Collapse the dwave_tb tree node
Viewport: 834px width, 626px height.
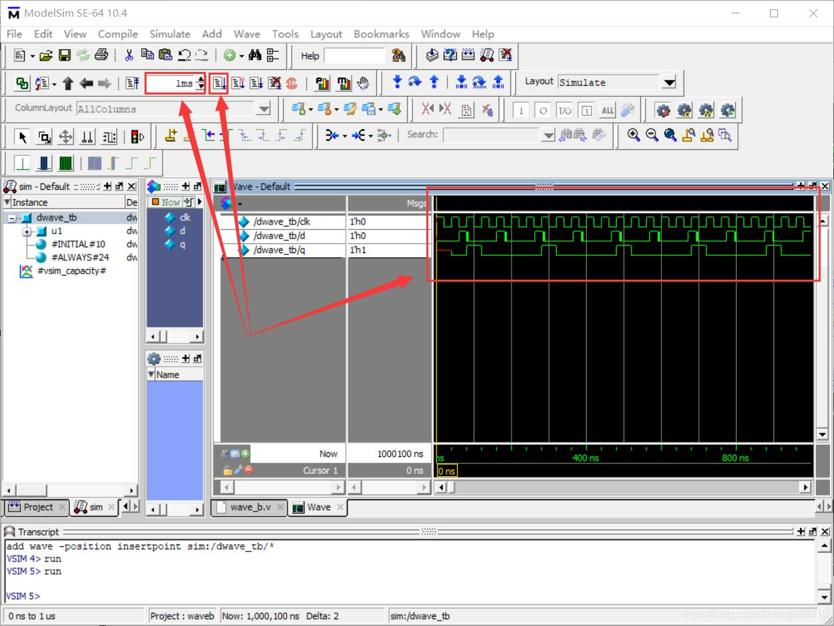12,218
